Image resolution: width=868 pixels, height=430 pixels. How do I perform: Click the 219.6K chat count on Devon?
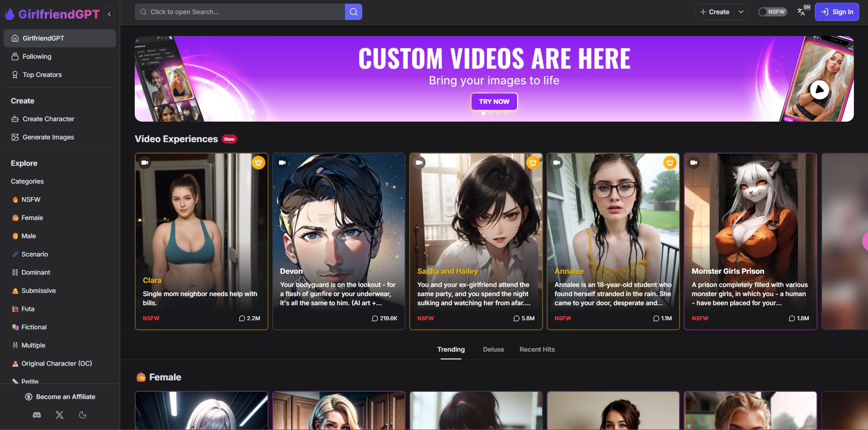pyautogui.click(x=385, y=318)
